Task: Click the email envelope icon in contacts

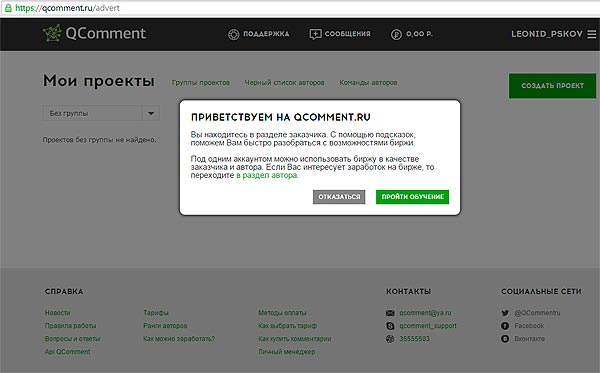Action: (x=390, y=313)
